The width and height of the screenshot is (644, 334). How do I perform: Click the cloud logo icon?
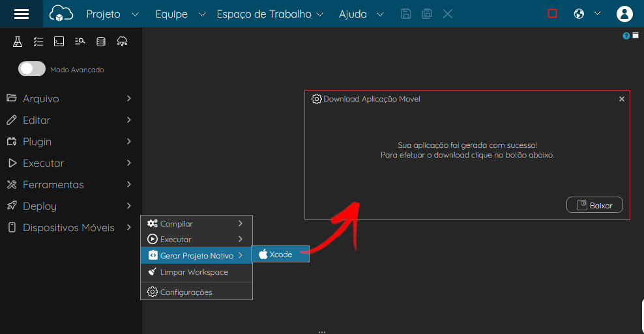click(x=61, y=14)
